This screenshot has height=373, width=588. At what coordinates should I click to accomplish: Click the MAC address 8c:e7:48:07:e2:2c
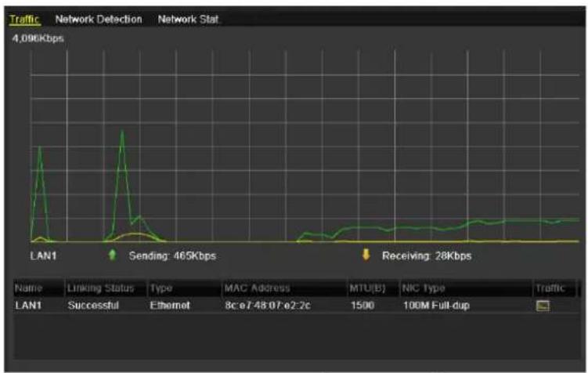(x=268, y=306)
